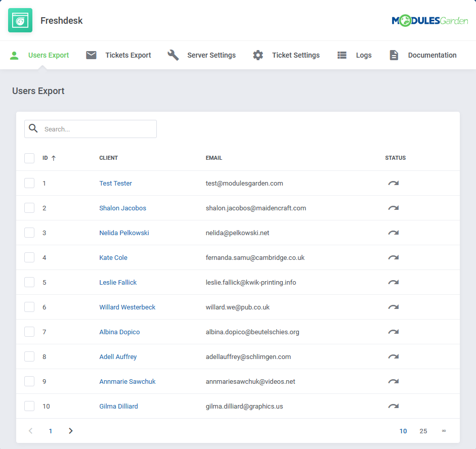The width and height of the screenshot is (476, 449).
Task: Click the Tickets Export envelope icon
Action: point(91,55)
